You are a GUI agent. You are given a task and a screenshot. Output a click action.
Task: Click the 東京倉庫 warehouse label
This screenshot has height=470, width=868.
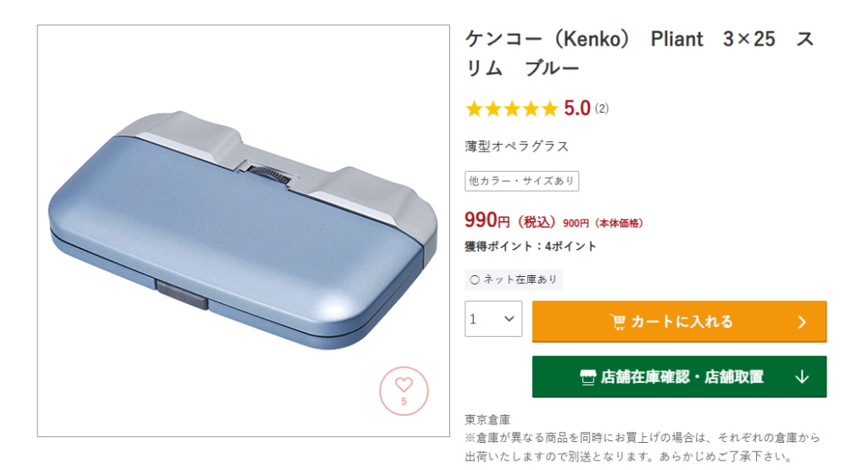coord(487,420)
